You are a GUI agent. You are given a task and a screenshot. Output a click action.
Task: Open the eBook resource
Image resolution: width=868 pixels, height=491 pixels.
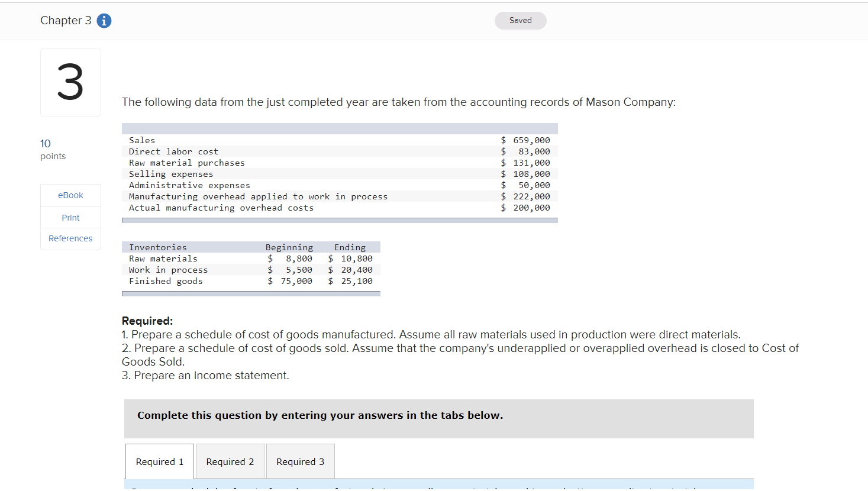70,195
